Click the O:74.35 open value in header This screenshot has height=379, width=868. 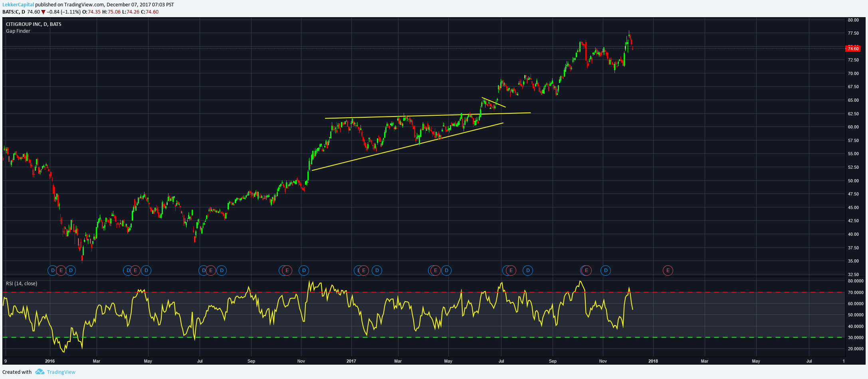91,12
